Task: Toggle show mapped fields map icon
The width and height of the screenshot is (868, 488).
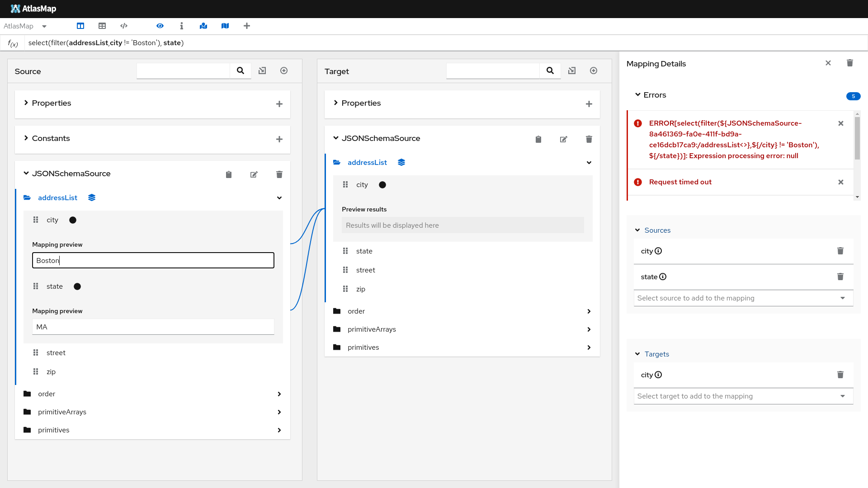Action: [203, 26]
